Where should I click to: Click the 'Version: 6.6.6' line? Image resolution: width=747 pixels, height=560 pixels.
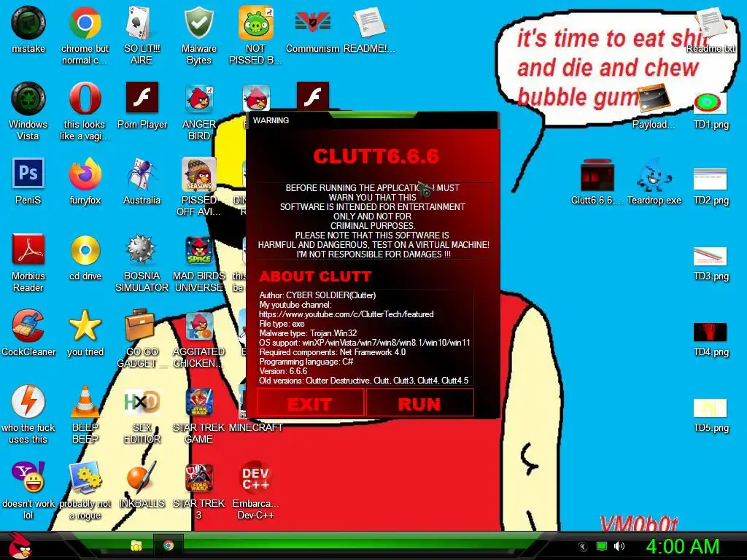[x=284, y=371]
